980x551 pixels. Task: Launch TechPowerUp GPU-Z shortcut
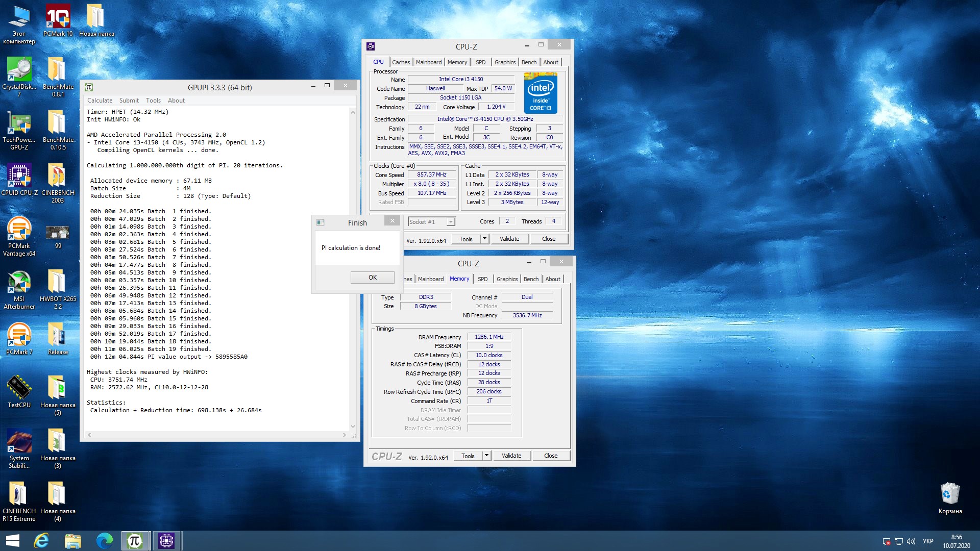[19, 130]
